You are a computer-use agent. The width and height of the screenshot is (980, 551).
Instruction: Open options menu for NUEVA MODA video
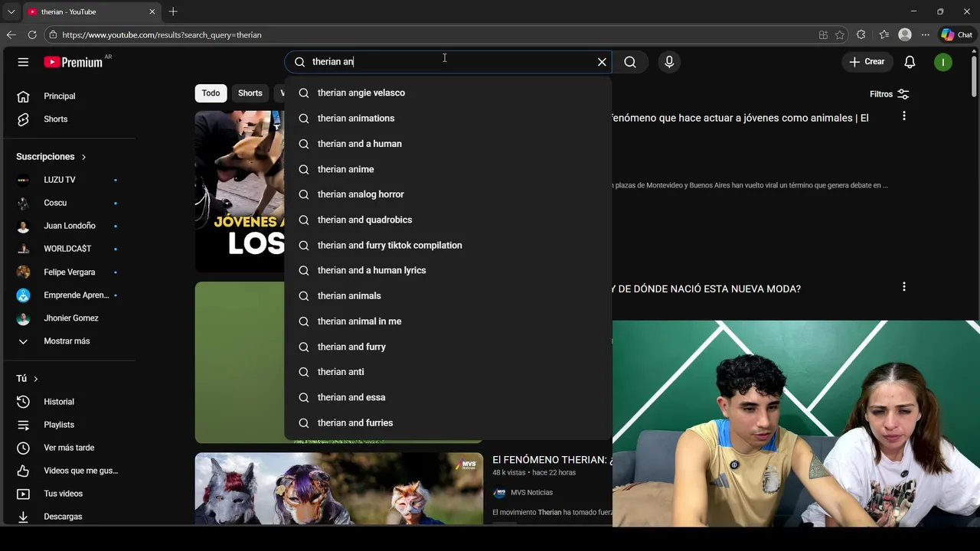click(904, 286)
